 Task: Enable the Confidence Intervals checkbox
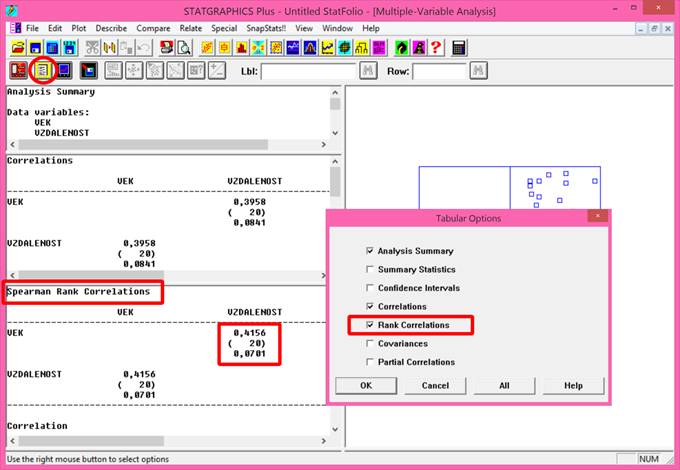[369, 287]
